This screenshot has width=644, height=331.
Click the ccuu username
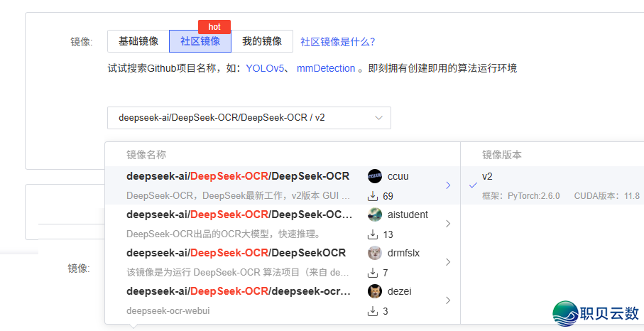[398, 176]
